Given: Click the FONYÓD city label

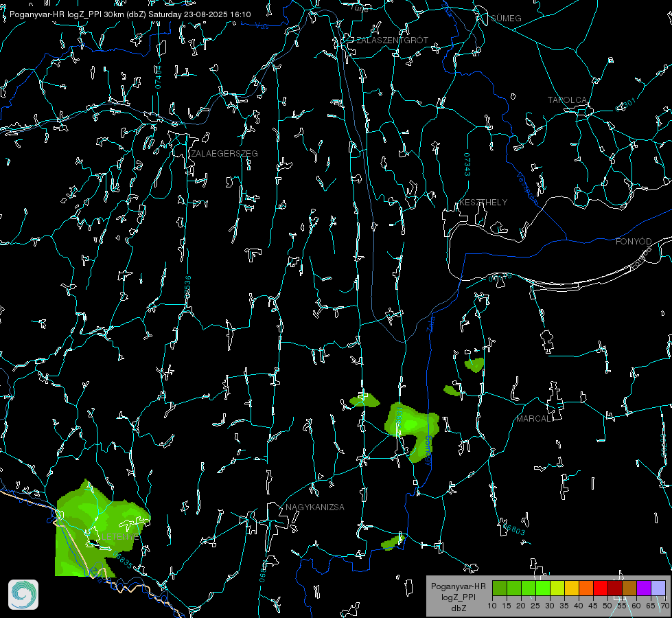Looking at the screenshot, I should (x=634, y=242).
